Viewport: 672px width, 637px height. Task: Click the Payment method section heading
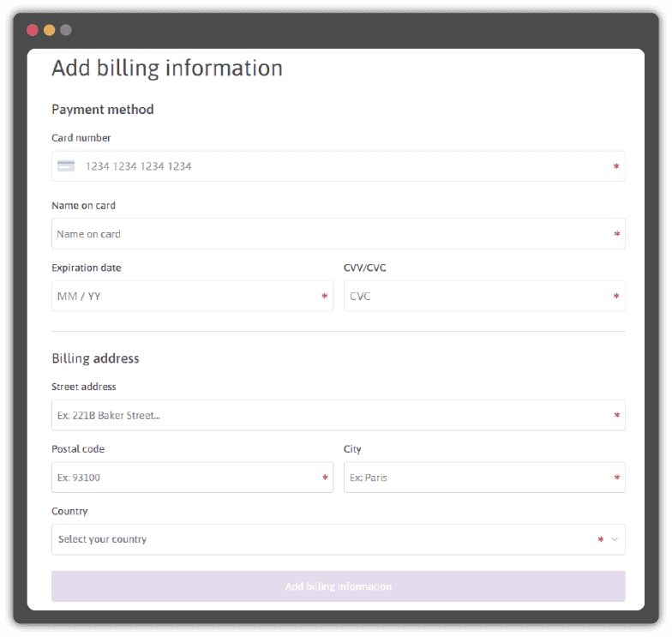103,110
